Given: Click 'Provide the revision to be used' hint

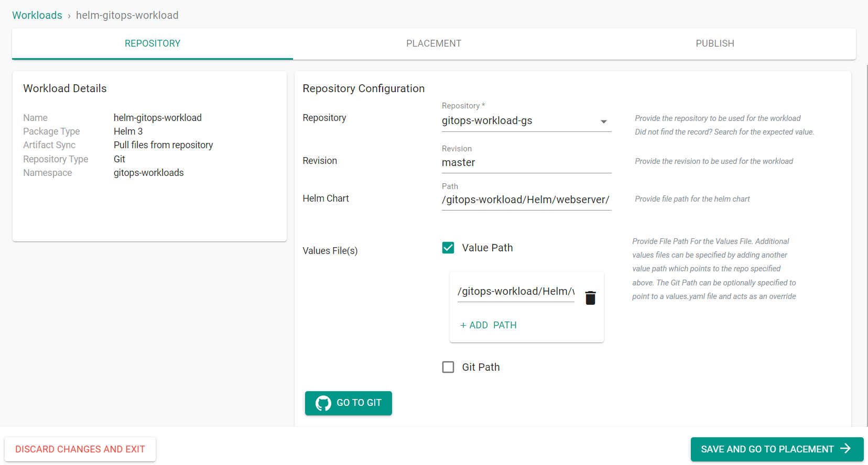Looking at the screenshot, I should pos(714,161).
